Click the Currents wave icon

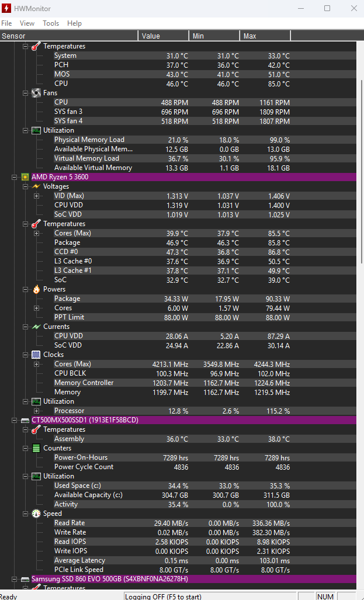(36, 327)
